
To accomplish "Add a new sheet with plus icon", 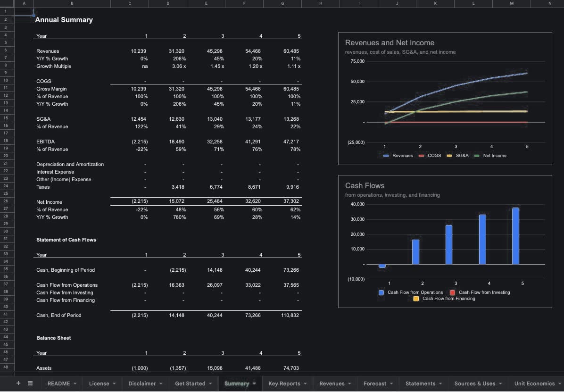I will (18, 384).
